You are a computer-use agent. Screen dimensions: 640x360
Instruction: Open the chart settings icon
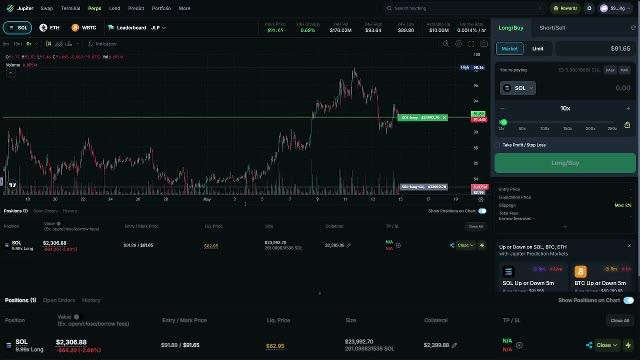point(458,43)
